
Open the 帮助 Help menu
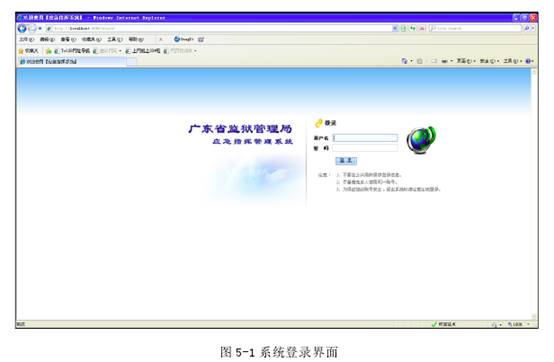[136, 39]
